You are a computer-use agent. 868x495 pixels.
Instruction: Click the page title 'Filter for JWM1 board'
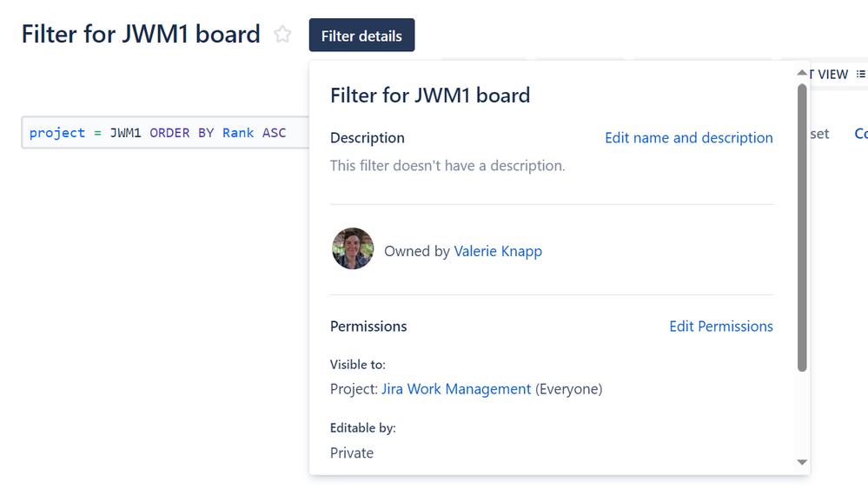[141, 35]
